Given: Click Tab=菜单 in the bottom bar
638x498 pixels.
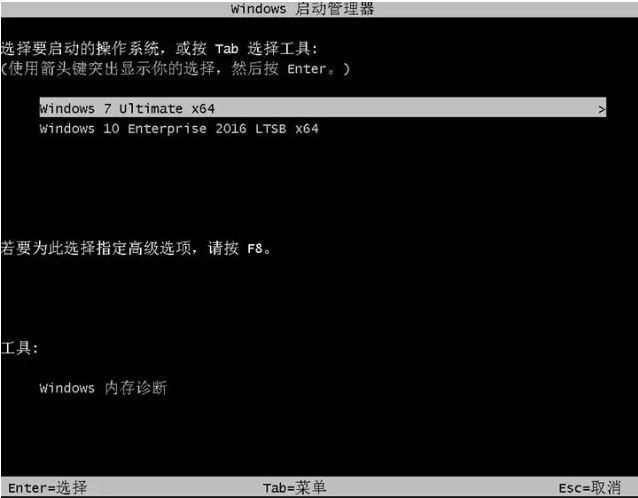Looking at the screenshot, I should click(294, 487).
